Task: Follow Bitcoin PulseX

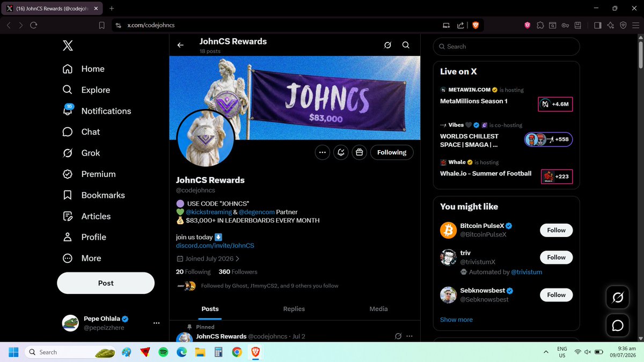Action: coord(557,230)
